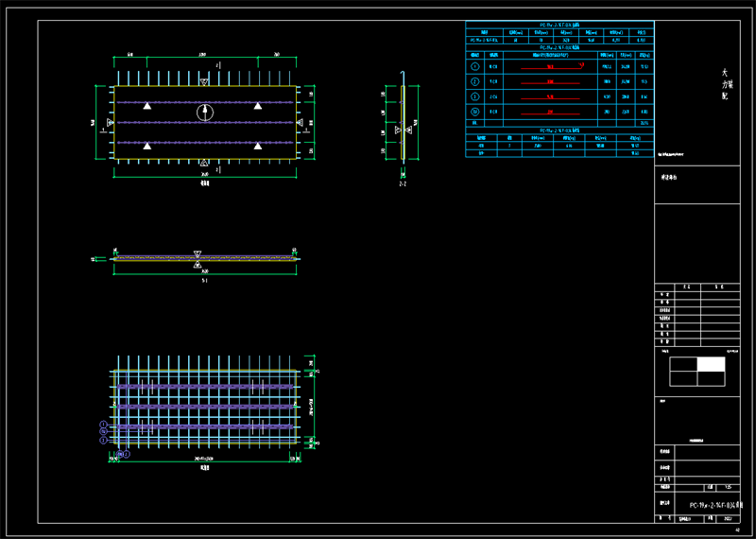
Task: Click the scale value cell "1:25" in the title block
Action: tap(728, 487)
